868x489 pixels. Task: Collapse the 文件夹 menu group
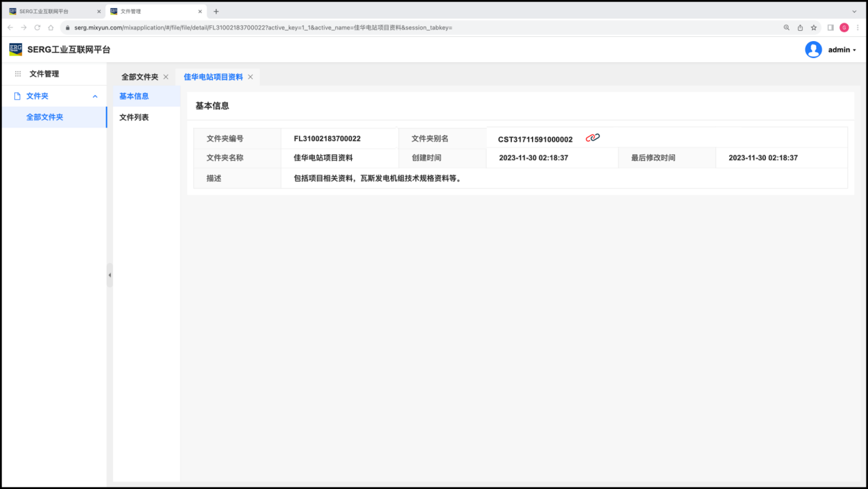pyautogui.click(x=95, y=97)
